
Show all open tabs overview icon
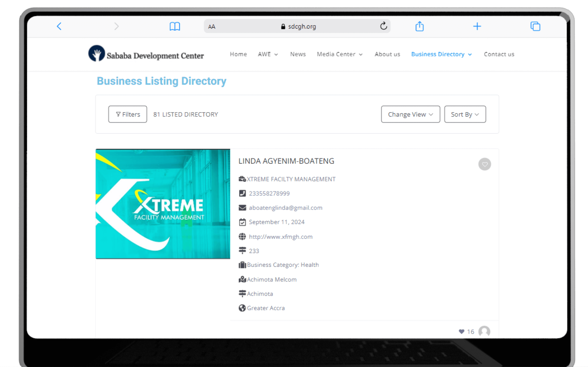click(535, 26)
